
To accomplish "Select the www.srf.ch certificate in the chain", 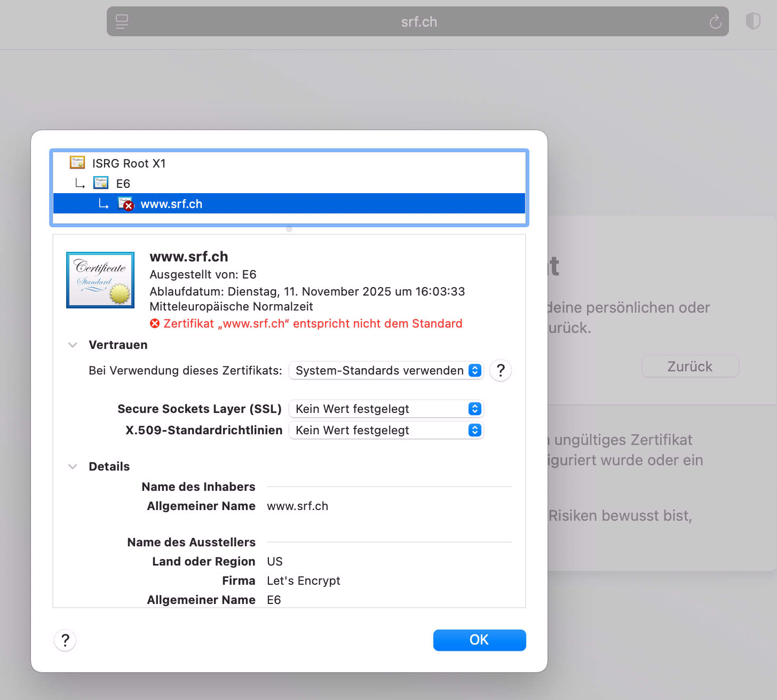I will pos(289,204).
